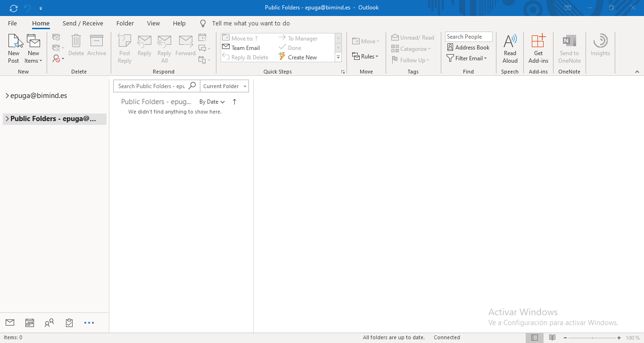The image size is (644, 343).
Task: Open the IM reply dropdown
Action: click(205, 48)
